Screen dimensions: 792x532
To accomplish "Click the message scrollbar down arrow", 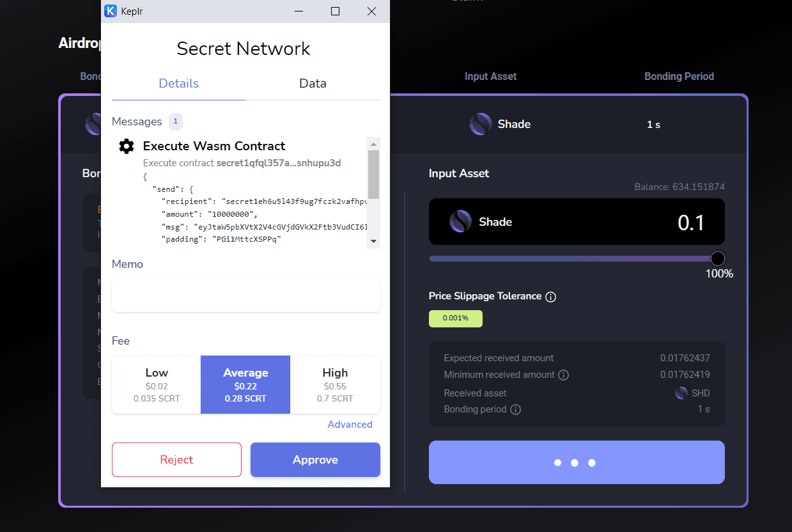I will pyautogui.click(x=374, y=242).
